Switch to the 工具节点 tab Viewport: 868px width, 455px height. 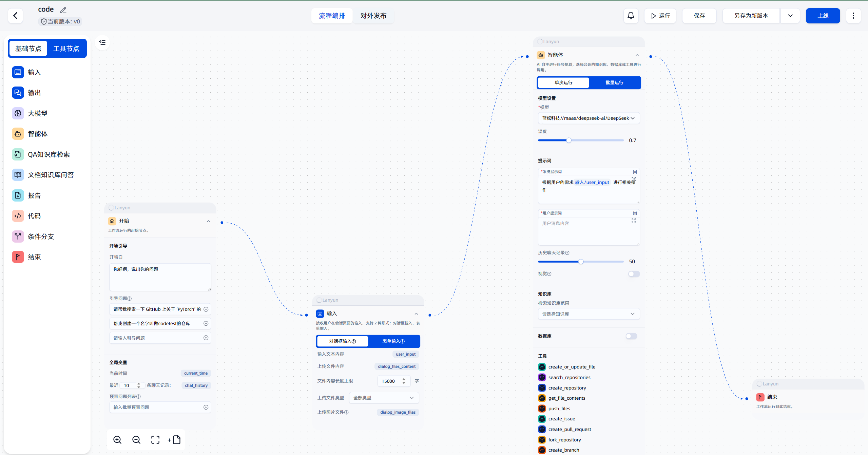point(66,49)
